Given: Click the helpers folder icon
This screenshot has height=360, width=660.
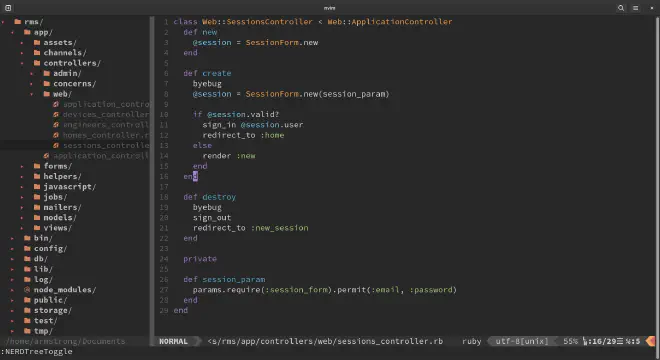Looking at the screenshot, I should 37,176.
